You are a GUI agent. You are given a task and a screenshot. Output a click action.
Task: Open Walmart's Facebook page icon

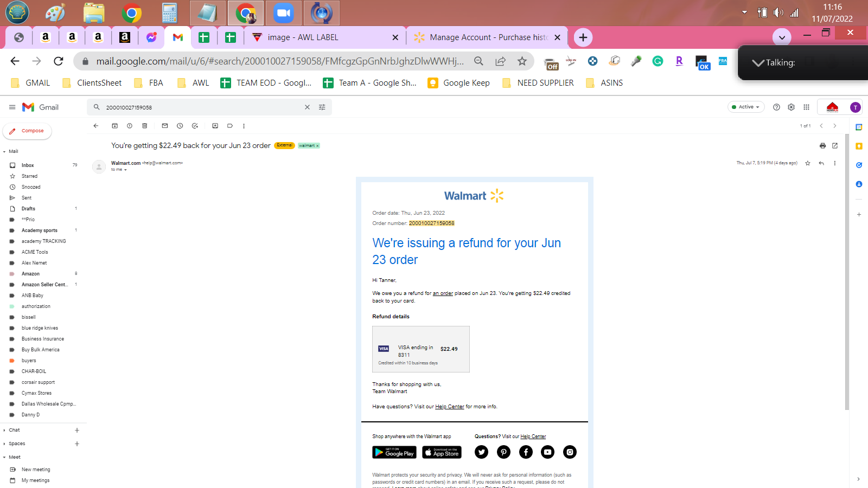pos(526,452)
